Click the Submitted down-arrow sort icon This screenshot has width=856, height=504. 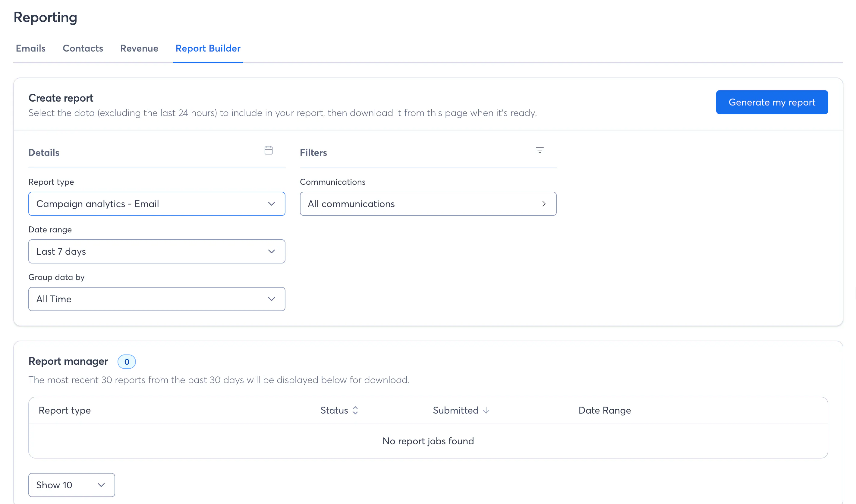click(486, 410)
